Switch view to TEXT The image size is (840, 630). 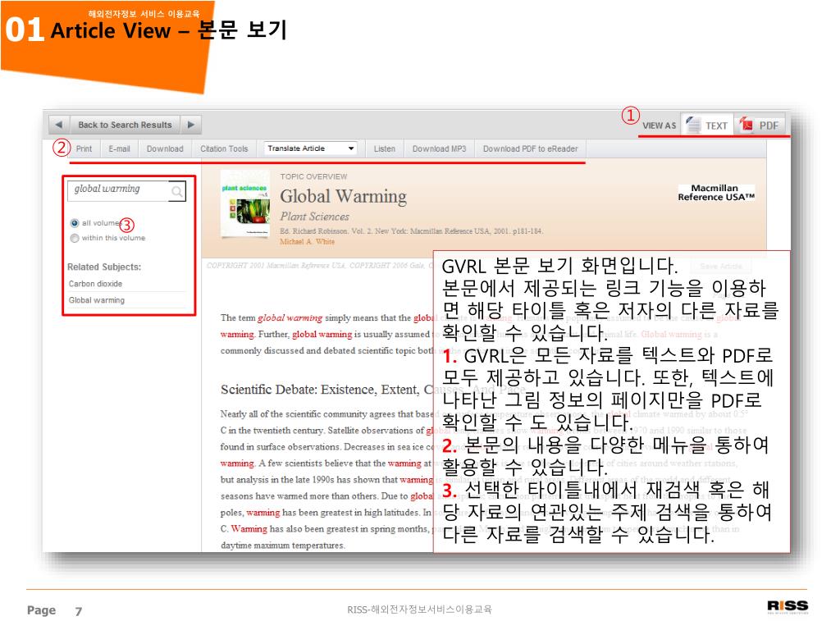click(708, 126)
